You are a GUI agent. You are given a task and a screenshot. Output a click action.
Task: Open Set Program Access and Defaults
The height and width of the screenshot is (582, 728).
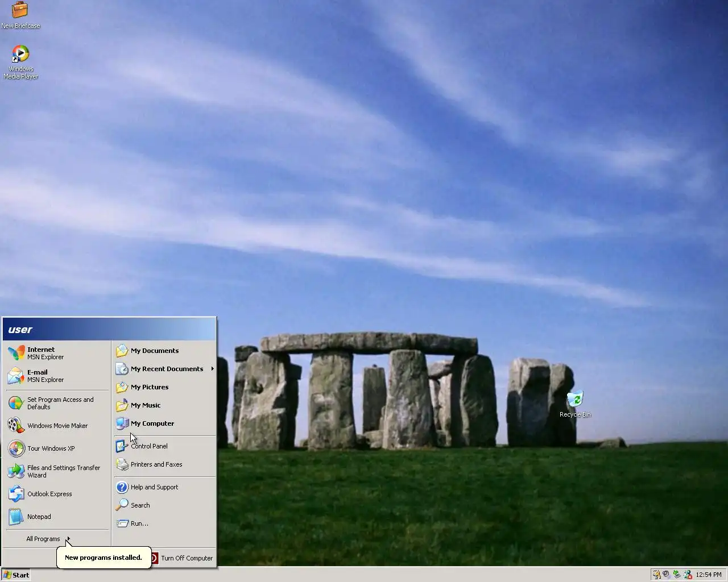[x=57, y=403]
